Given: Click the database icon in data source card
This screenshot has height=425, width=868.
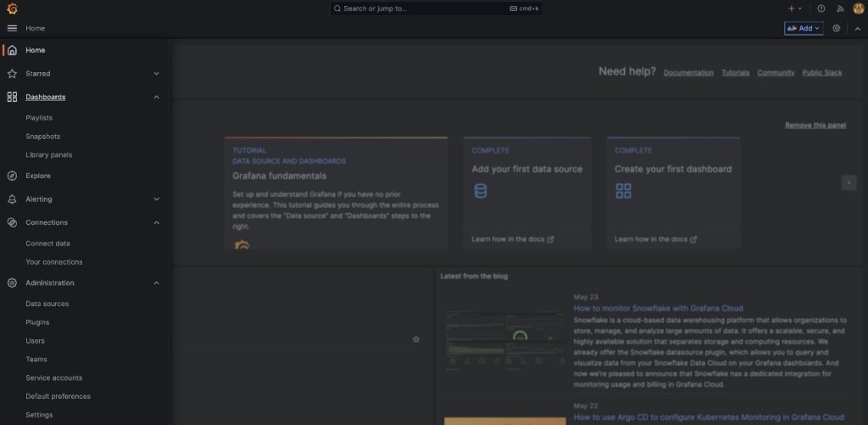Looking at the screenshot, I should click(x=481, y=191).
